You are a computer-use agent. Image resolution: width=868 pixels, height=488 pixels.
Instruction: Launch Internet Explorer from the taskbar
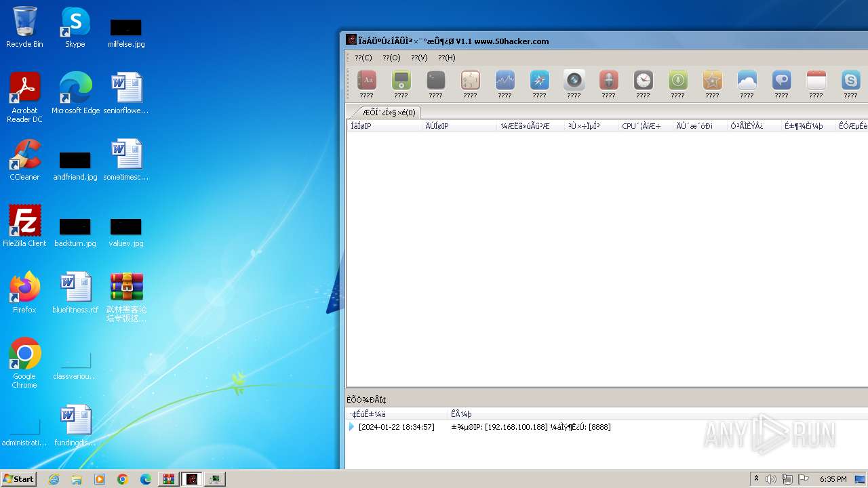(x=54, y=479)
